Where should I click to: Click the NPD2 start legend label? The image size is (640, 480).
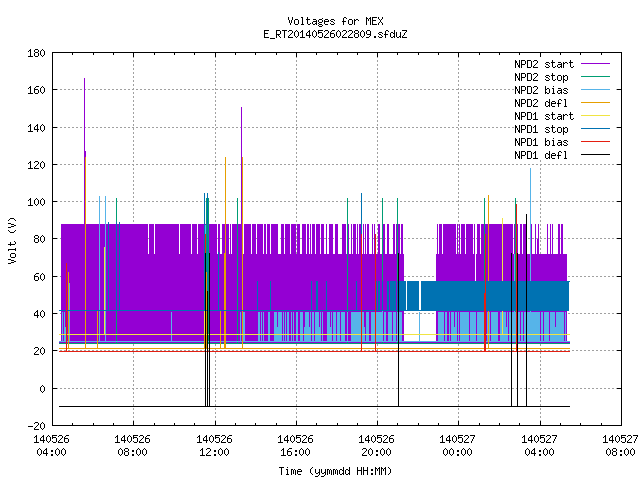click(544, 64)
